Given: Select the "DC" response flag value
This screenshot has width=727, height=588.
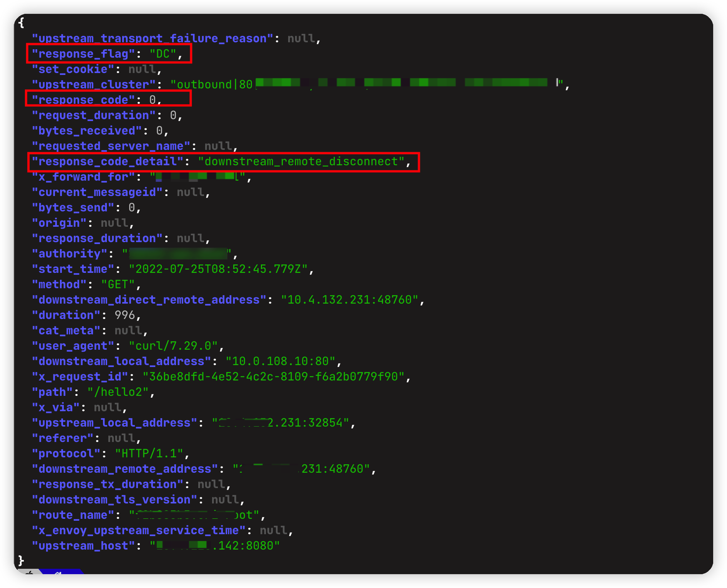Looking at the screenshot, I should click(x=163, y=54).
